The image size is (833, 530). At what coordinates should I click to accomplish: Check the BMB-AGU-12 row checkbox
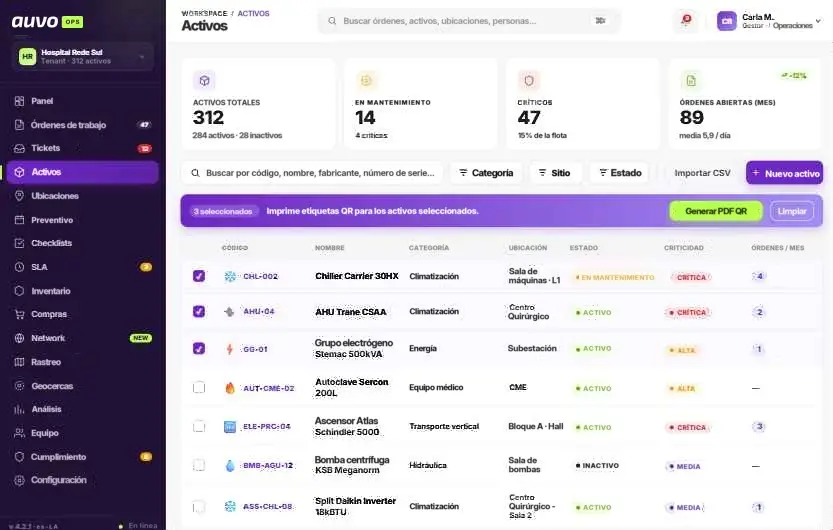199,465
